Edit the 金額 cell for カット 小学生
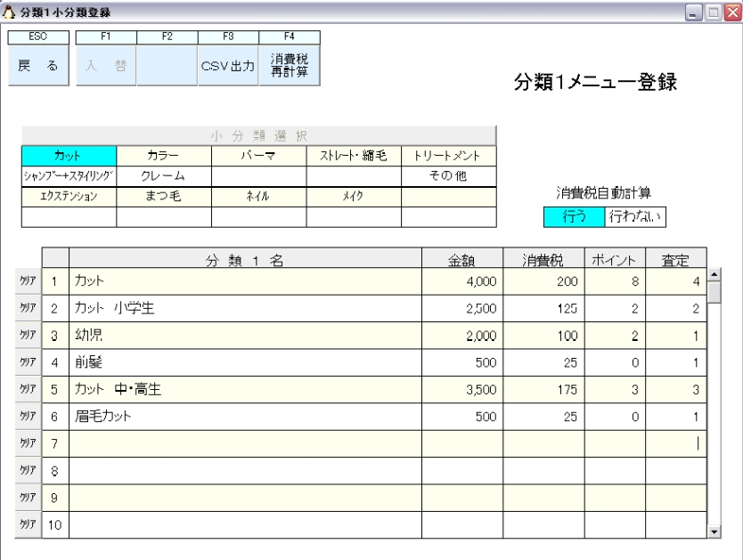This screenshot has height=560, width=743. (461, 309)
